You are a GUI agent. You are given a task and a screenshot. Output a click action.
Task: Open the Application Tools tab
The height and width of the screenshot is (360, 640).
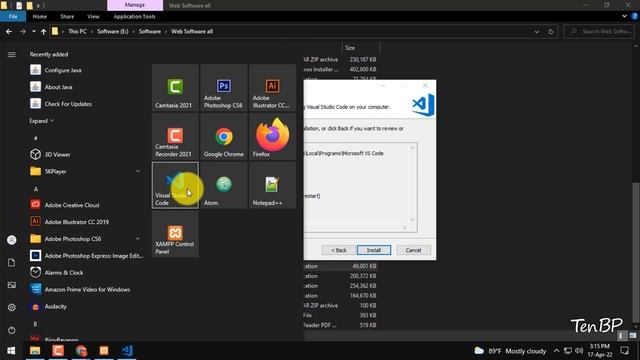click(x=134, y=16)
